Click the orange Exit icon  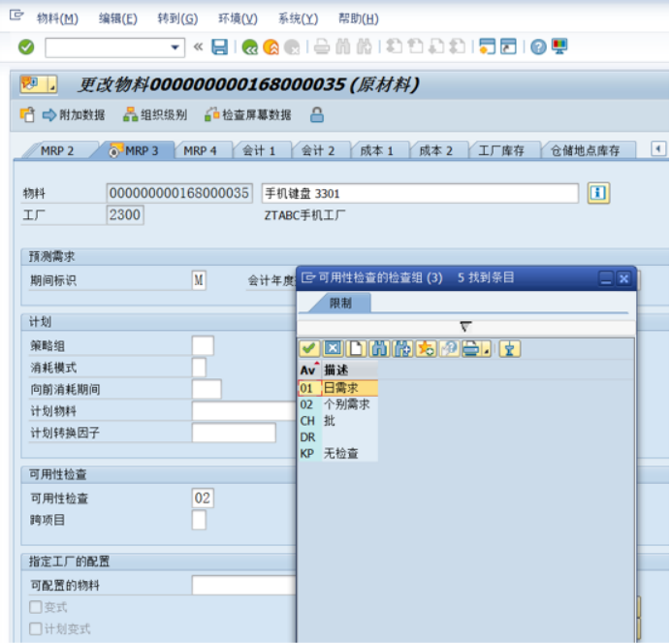point(271,47)
